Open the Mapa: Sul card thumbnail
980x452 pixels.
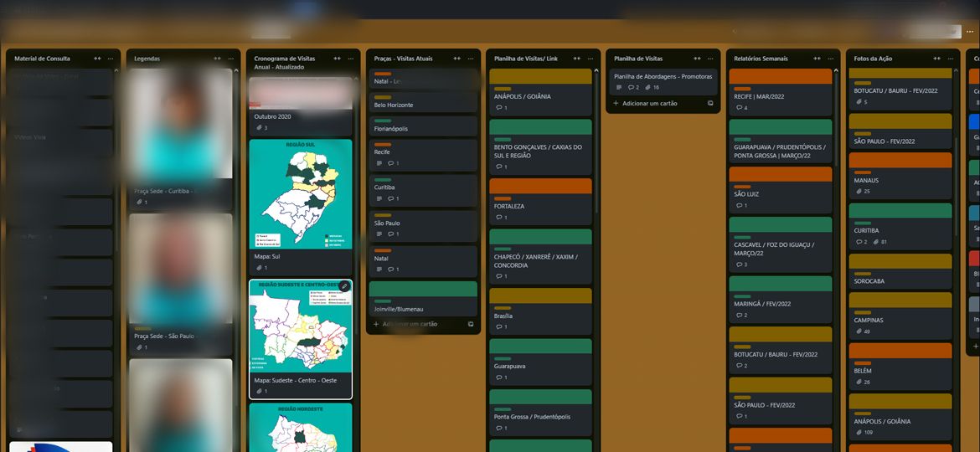301,194
